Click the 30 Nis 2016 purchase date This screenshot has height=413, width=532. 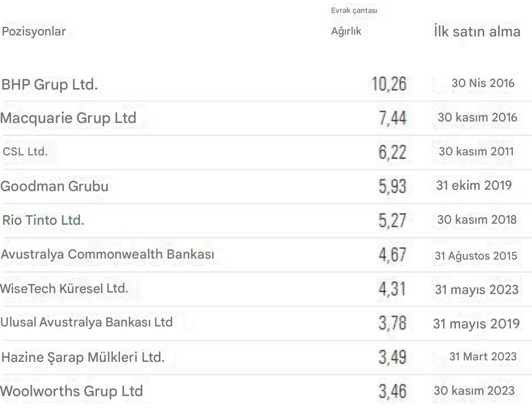482,84
